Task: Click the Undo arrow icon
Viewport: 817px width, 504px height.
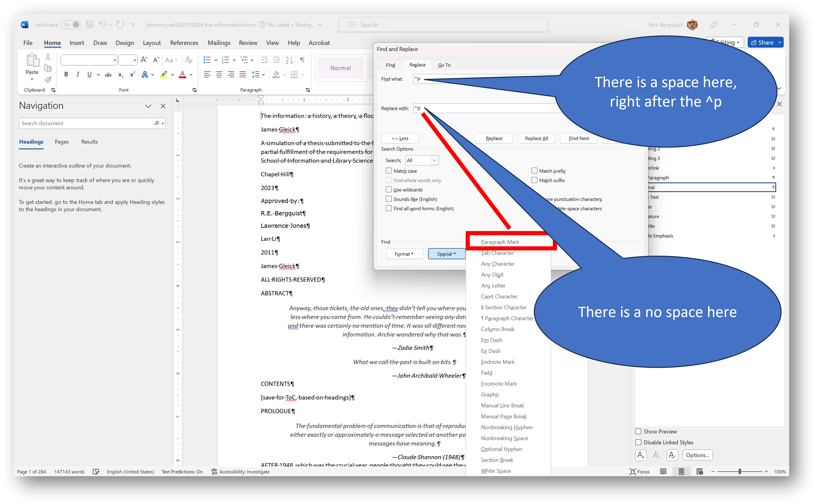Action: click(103, 25)
